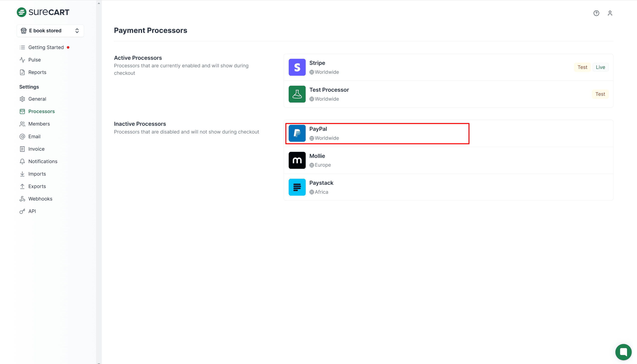This screenshot has width=637, height=364.
Task: Expand the E book stored store selector
Action: click(x=45, y=31)
